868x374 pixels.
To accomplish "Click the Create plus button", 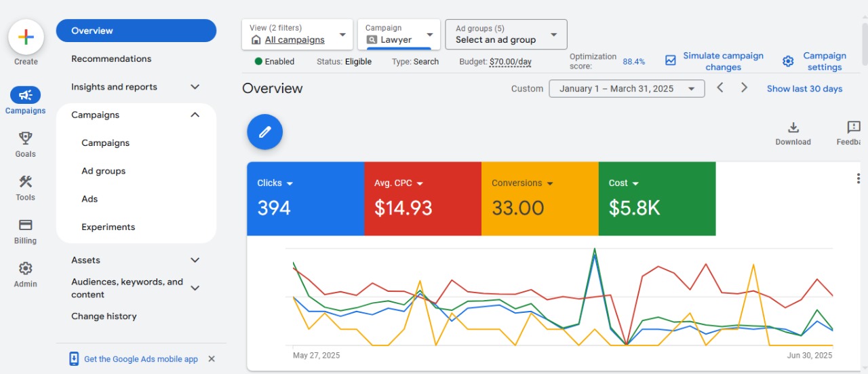I will tap(26, 37).
